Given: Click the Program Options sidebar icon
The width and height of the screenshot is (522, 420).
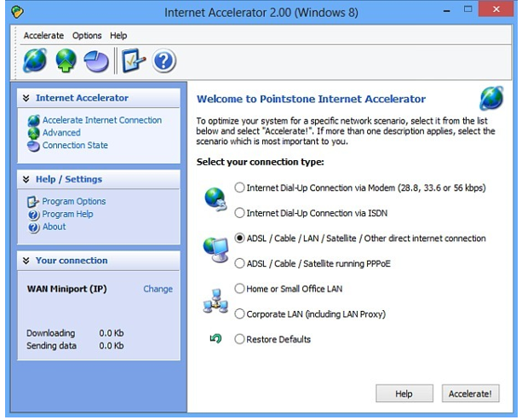Looking at the screenshot, I should (x=34, y=202).
